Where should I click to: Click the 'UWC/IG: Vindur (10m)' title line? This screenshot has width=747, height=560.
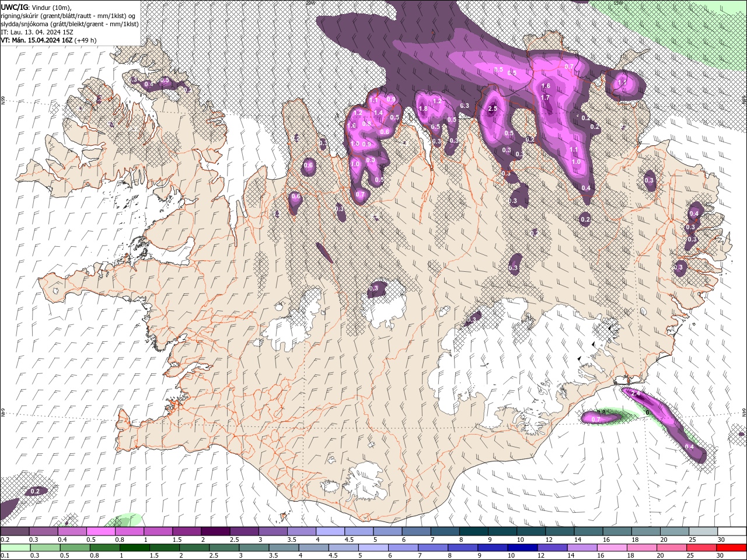tap(36, 7)
